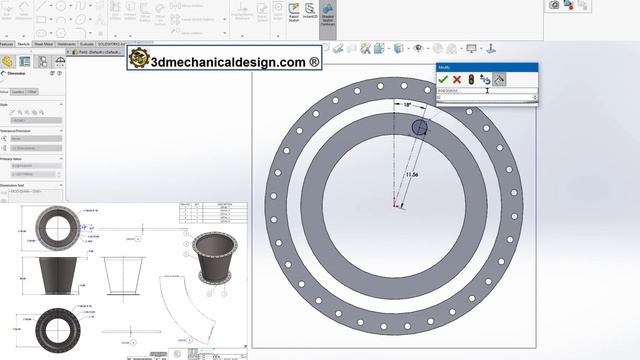Select the Circle sketch tool
640x360 pixels.
60,6
